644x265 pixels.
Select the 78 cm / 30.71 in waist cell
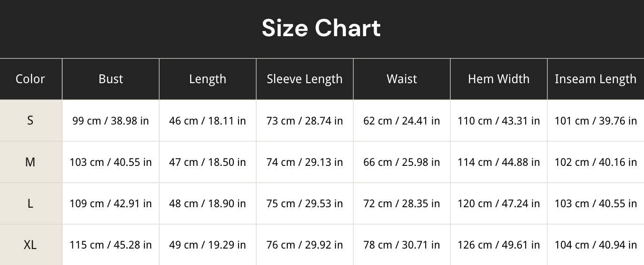click(x=402, y=245)
